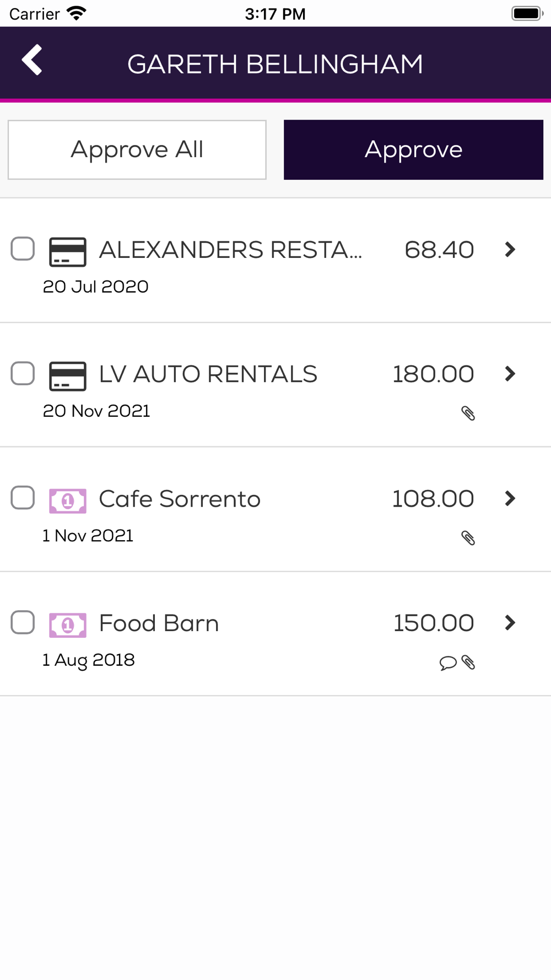Click the cash icon beside Cafe Sorrento
The height and width of the screenshot is (980, 551).
coord(67,500)
